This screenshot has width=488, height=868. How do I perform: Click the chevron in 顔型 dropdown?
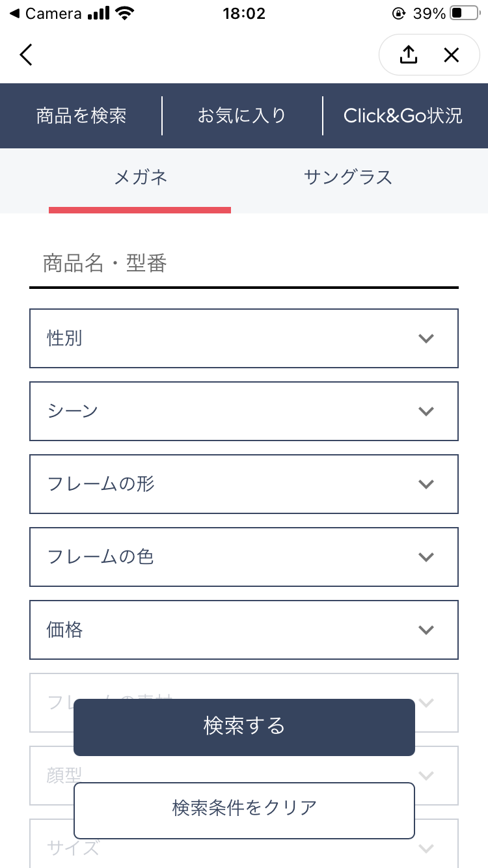[426, 775]
